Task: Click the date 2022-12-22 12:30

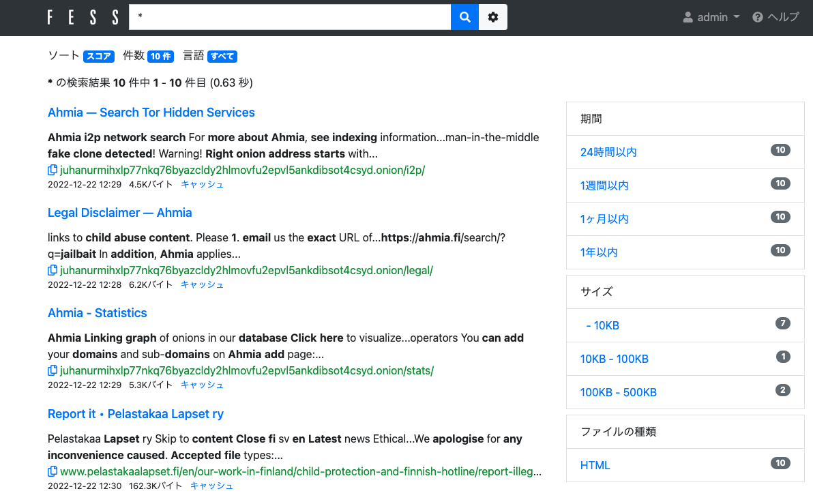Action: [85, 486]
